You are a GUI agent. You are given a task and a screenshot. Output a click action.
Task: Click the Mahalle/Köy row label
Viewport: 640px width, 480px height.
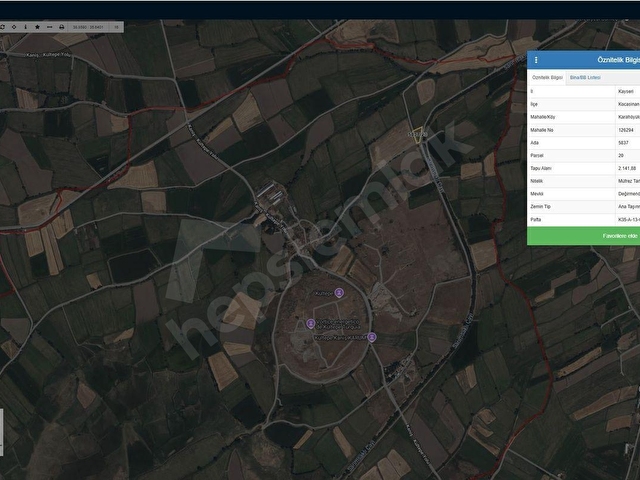(542, 117)
